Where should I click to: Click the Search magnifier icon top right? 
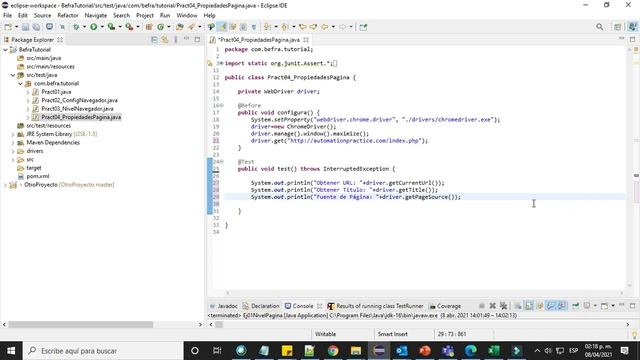[x=599, y=27]
